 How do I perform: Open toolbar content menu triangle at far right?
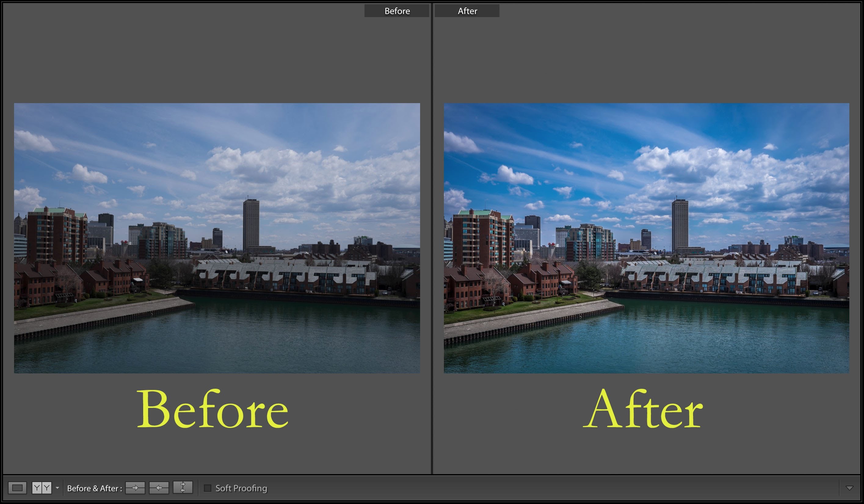click(849, 488)
